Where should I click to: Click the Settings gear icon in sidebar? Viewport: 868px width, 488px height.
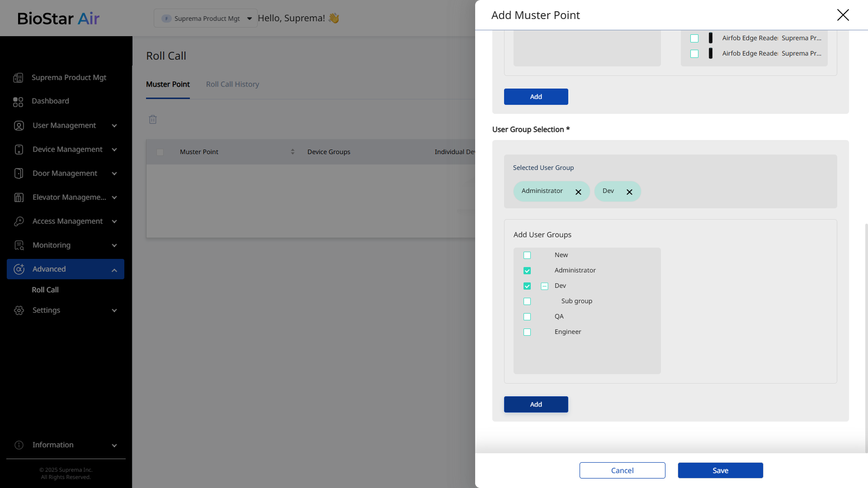[19, 310]
